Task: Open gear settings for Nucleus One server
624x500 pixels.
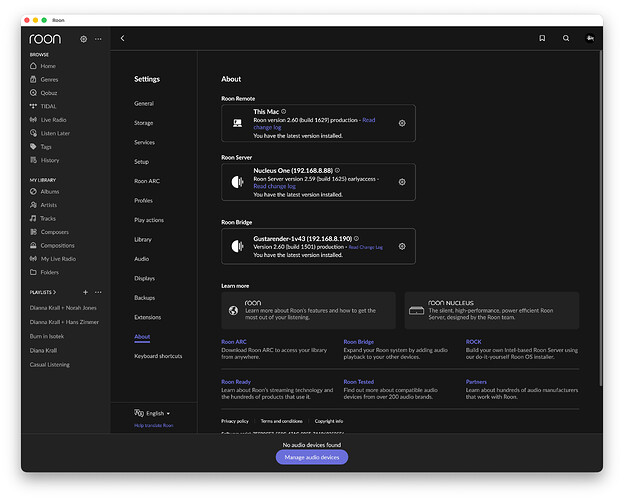Action: click(402, 182)
